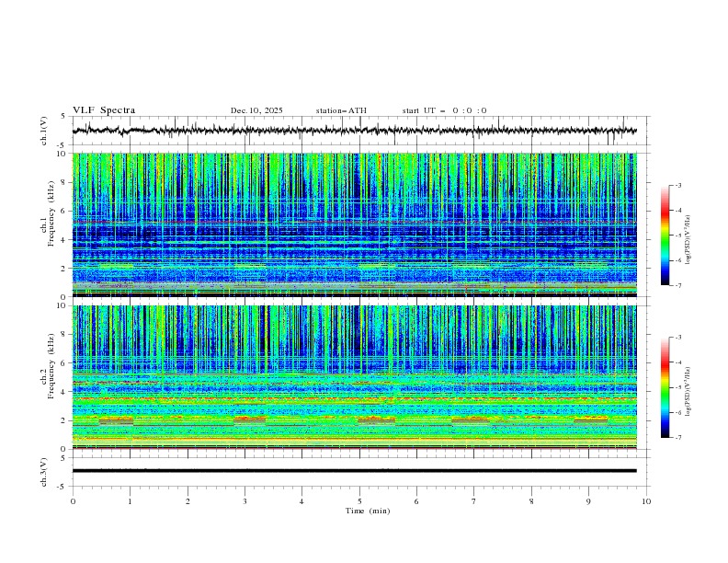Click the 7 minute tick on time axis

(474, 501)
